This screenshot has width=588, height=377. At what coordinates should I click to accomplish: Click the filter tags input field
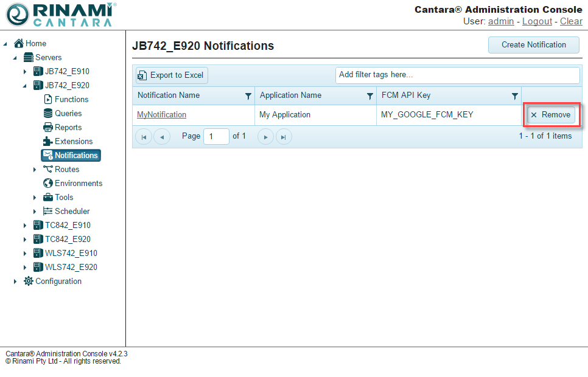click(x=457, y=75)
